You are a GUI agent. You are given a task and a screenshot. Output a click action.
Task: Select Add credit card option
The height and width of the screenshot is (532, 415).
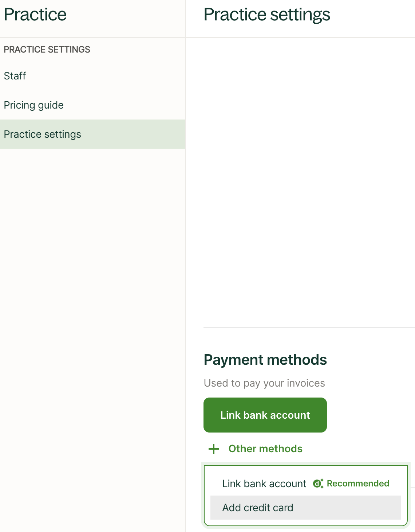(258, 508)
